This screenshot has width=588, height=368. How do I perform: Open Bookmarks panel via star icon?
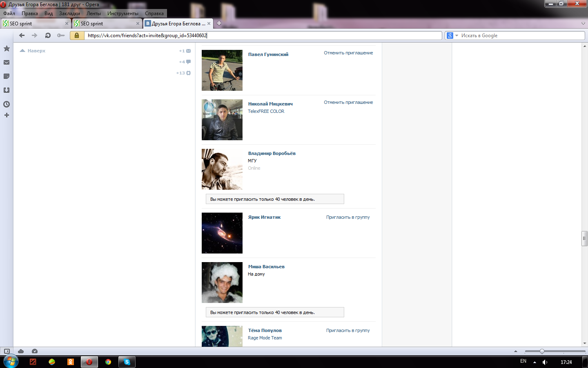point(7,49)
